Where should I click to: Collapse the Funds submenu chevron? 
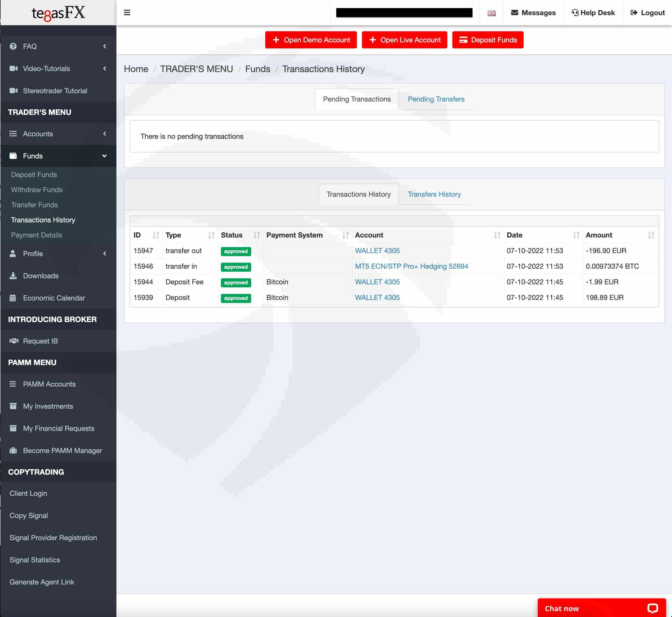click(104, 156)
